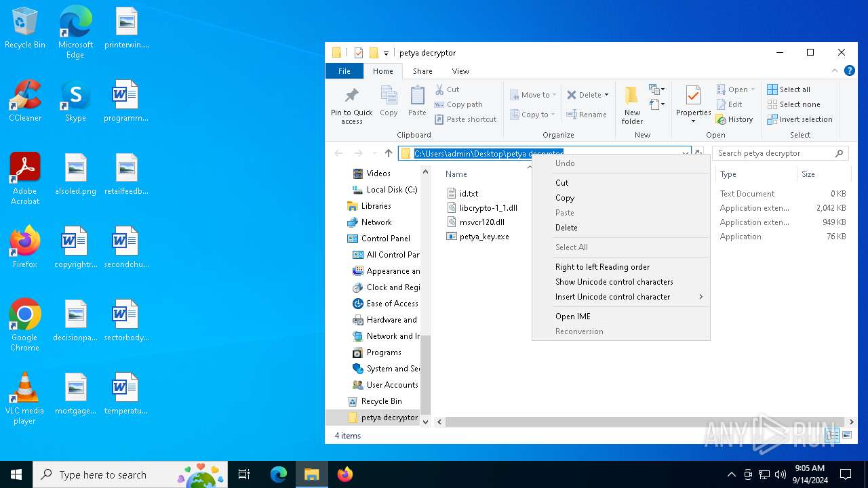This screenshot has width=868, height=488.
Task: Open Explorer Help question mark
Action: click(x=849, y=70)
